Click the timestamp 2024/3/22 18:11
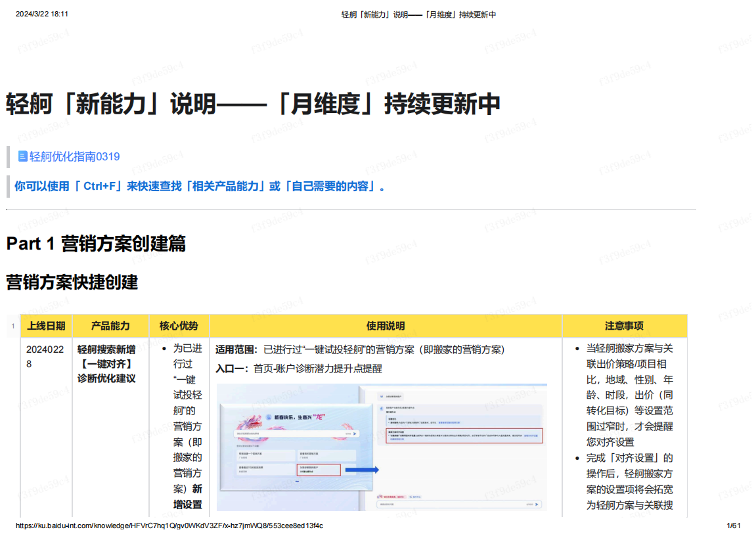Screen dimensions: 756x536 tap(42, 14)
